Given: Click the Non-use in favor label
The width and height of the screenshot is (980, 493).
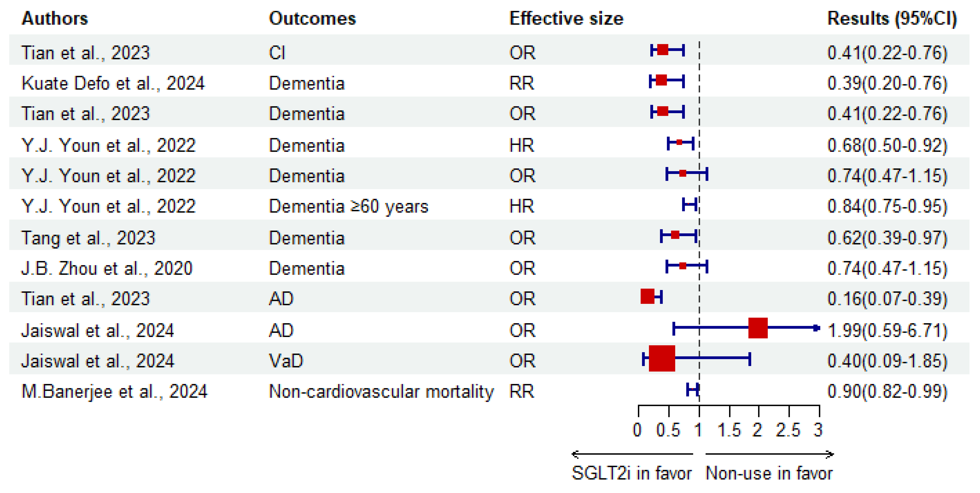Looking at the screenshot, I should click(x=769, y=473).
